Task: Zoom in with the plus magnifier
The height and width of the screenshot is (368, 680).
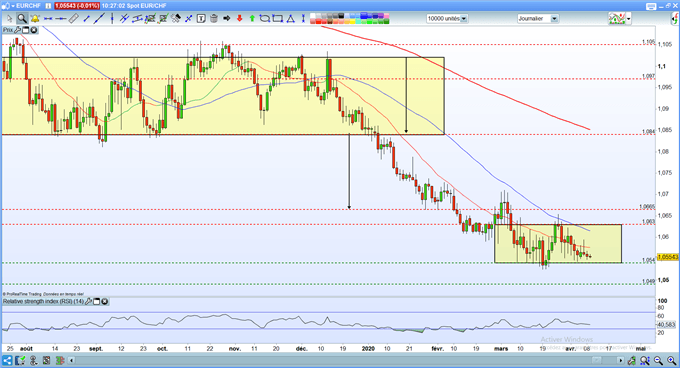Action: point(672,360)
